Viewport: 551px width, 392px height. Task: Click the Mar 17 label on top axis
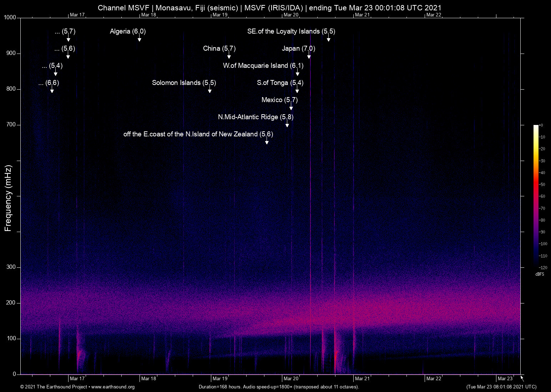pos(77,15)
